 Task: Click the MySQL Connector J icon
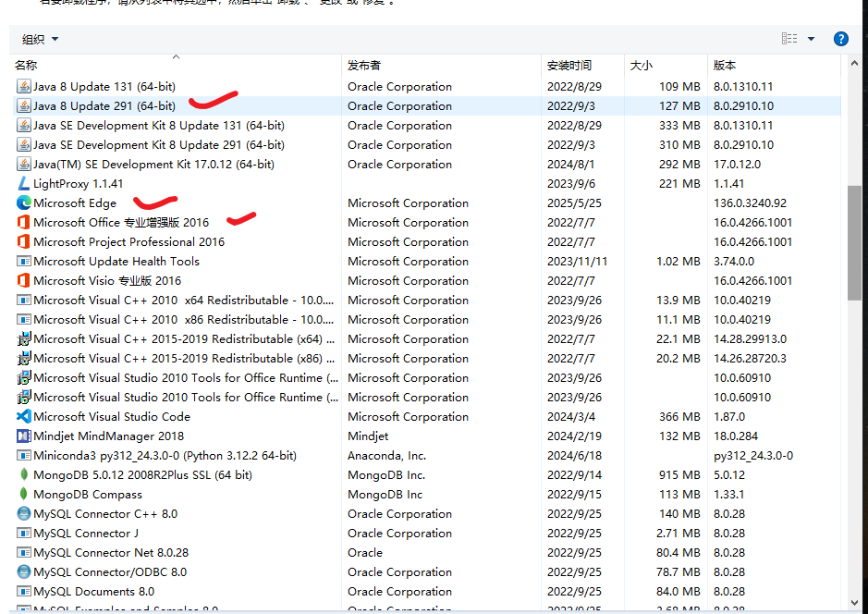[x=23, y=534]
